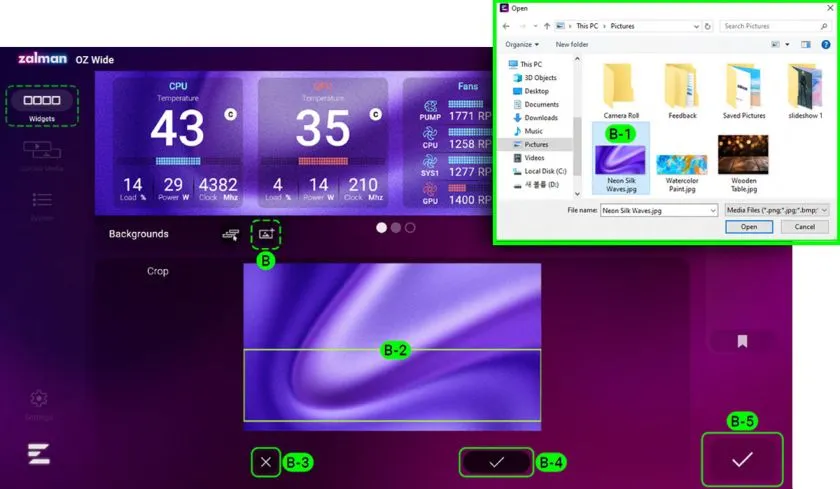
Task: Select Local Disk (C:) in navigation pane
Action: tap(545, 170)
